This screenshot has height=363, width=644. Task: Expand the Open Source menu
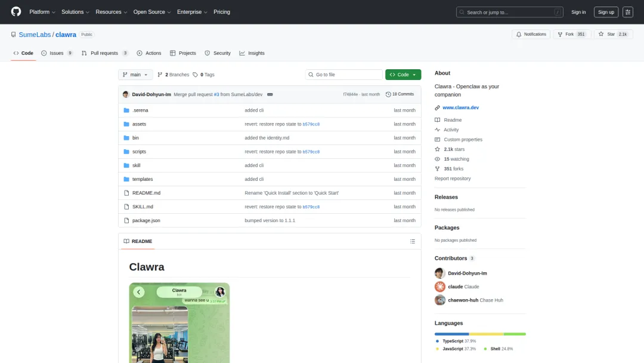152,12
